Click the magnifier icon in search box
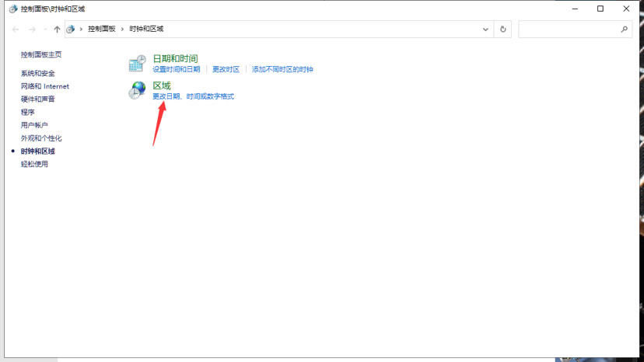 (x=624, y=29)
